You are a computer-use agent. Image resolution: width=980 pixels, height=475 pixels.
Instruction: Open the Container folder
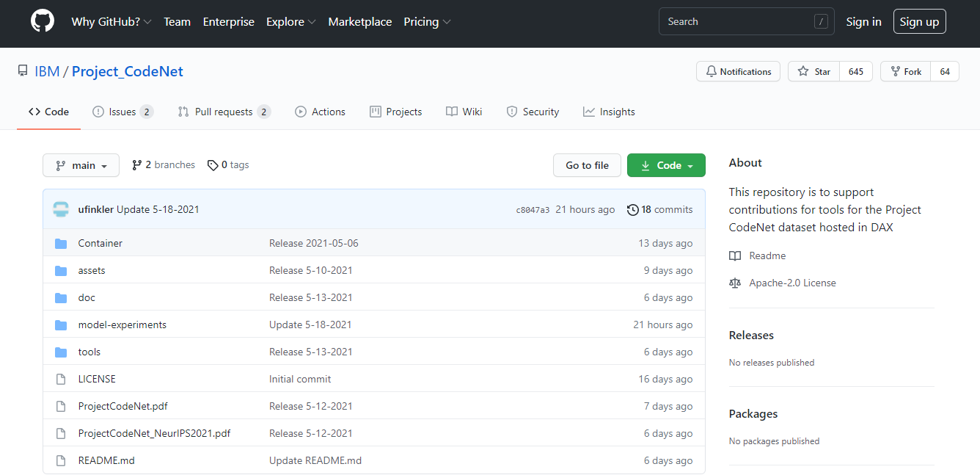point(100,243)
